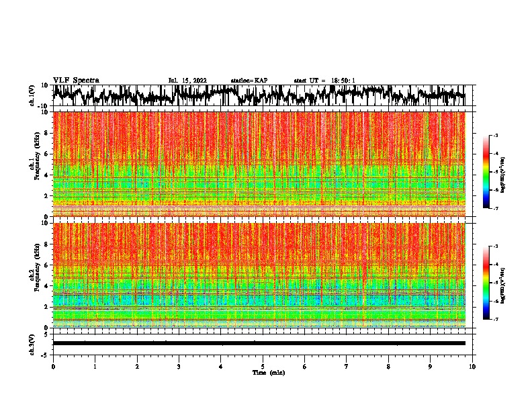
Task: Click the ch.3(V) axis label
Action: (32, 345)
